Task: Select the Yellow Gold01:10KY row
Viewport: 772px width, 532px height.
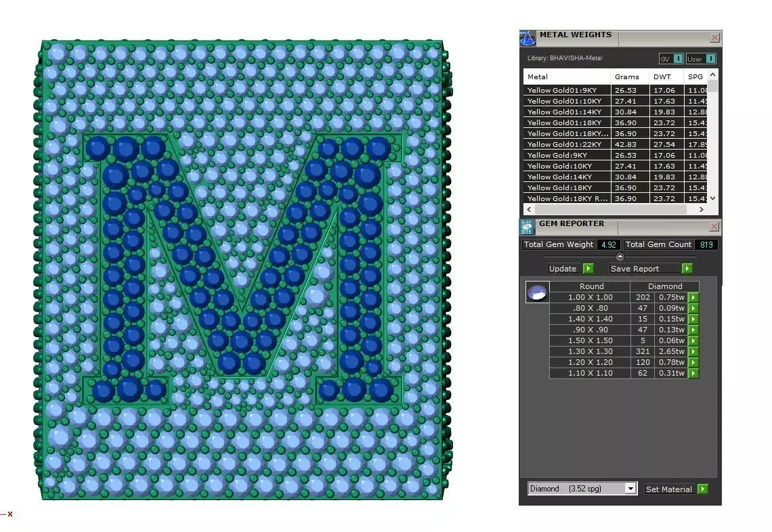Action: point(615,101)
